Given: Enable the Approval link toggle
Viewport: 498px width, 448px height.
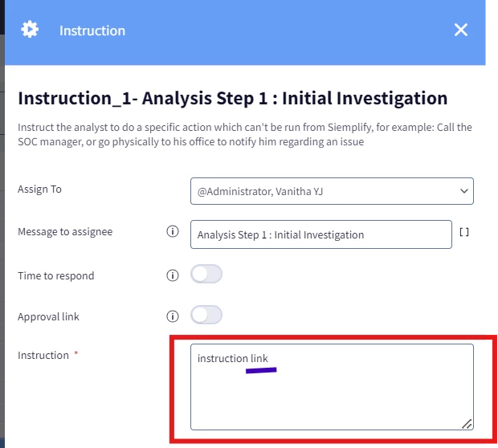Looking at the screenshot, I should click(206, 315).
